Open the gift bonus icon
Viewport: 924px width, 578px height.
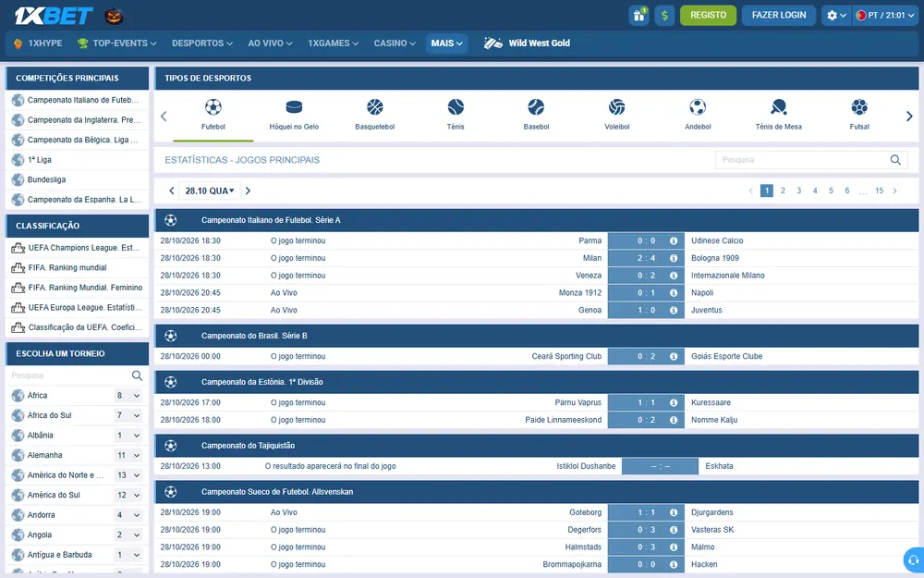[638, 16]
